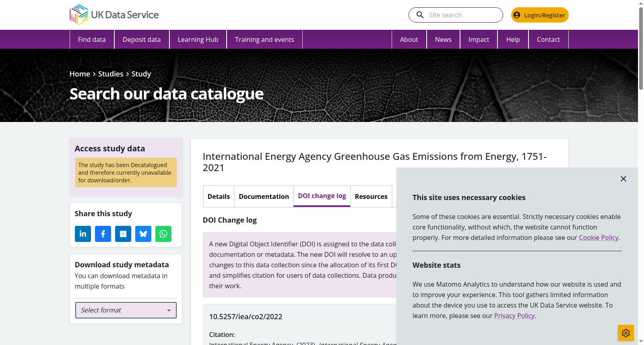Click the DOI Change log heading
644x345 pixels.
point(230,220)
